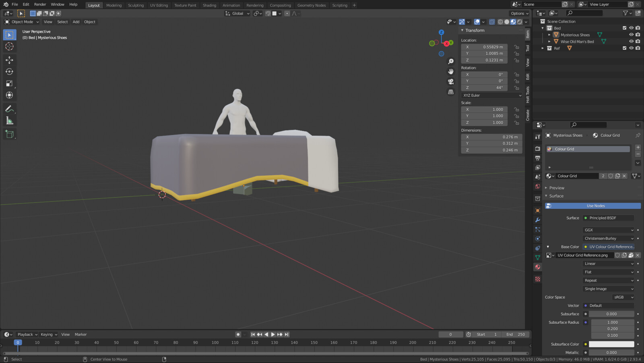Click the End frame 250 field
This screenshot has width=644, height=363.
pyautogui.click(x=515, y=334)
